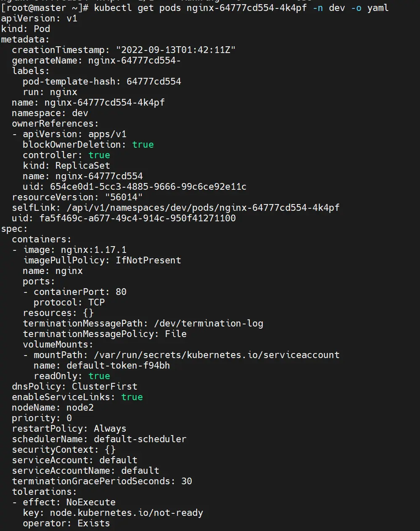Click the IfNotPresent pull policy value
Screen dimensions: 420x531
148,260
